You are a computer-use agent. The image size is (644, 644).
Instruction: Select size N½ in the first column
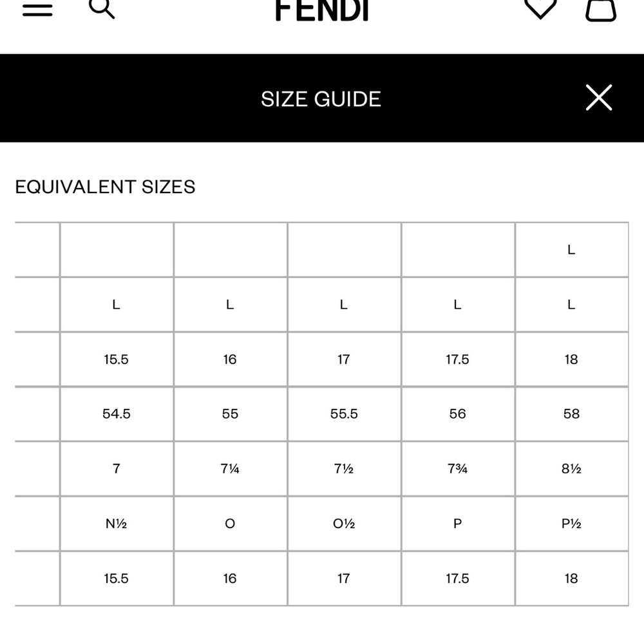pos(116,524)
